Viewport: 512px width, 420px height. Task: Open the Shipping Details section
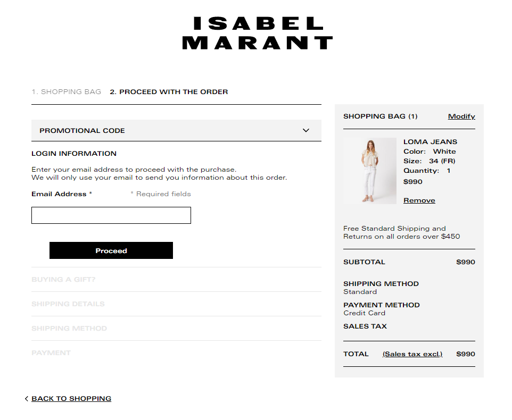(x=68, y=304)
